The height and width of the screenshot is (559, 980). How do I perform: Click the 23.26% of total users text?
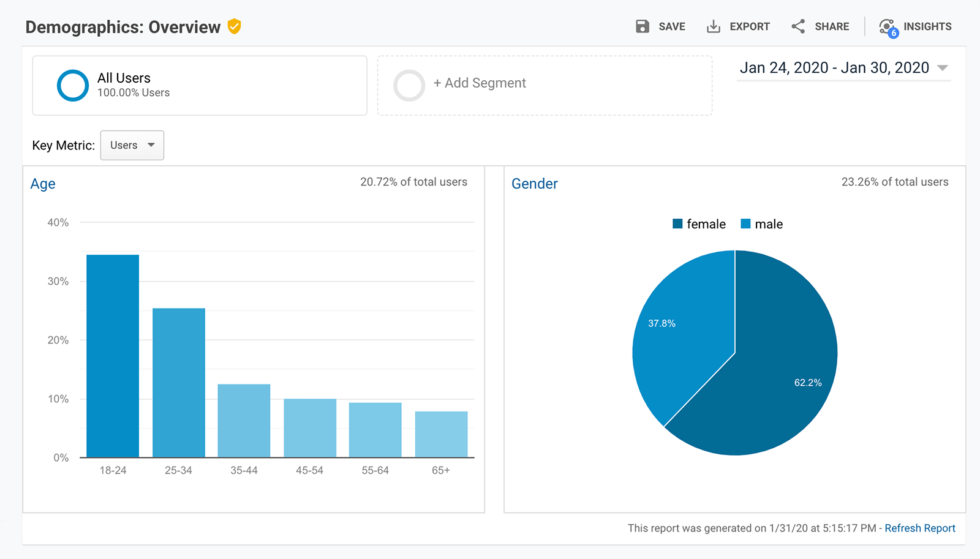coord(895,182)
